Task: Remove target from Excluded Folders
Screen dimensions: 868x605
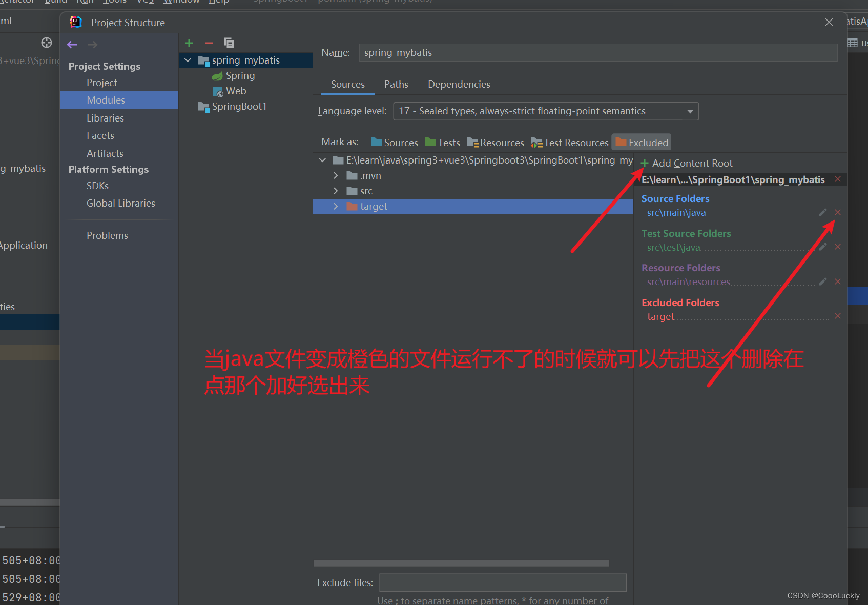Action: [838, 316]
